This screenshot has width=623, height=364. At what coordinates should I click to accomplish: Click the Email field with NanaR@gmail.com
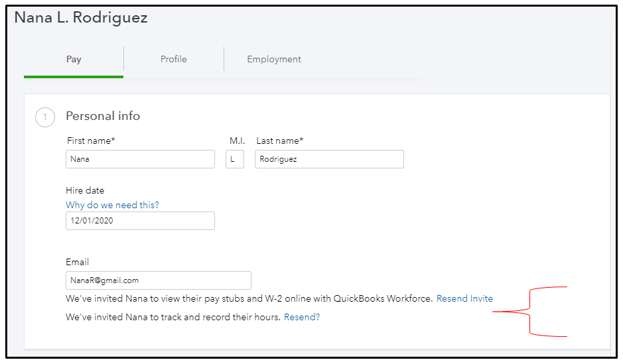(x=159, y=280)
